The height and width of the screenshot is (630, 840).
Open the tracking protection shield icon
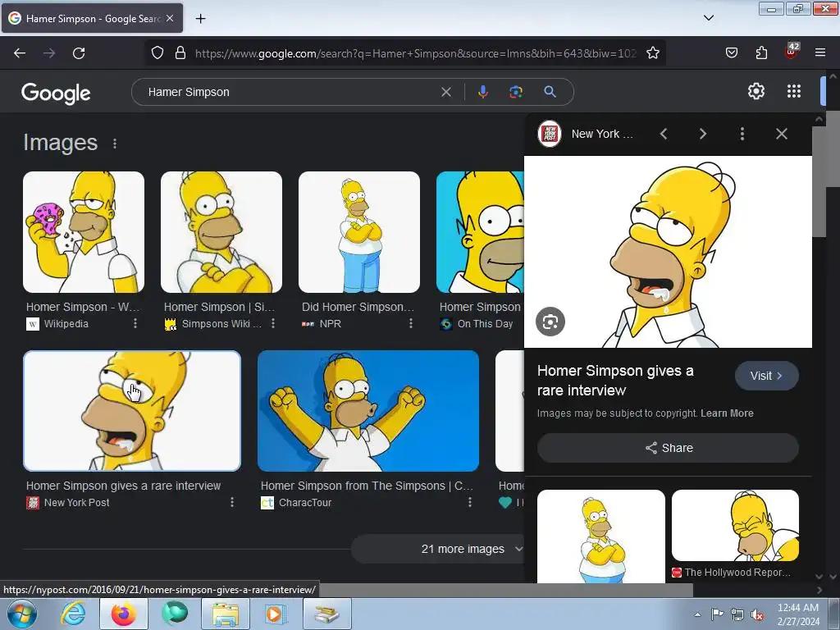[157, 53]
